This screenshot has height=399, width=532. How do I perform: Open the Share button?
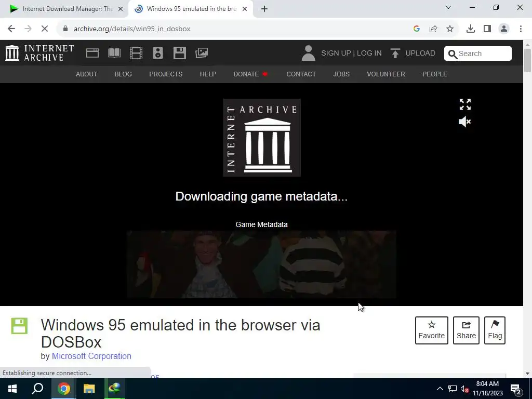pos(466,330)
